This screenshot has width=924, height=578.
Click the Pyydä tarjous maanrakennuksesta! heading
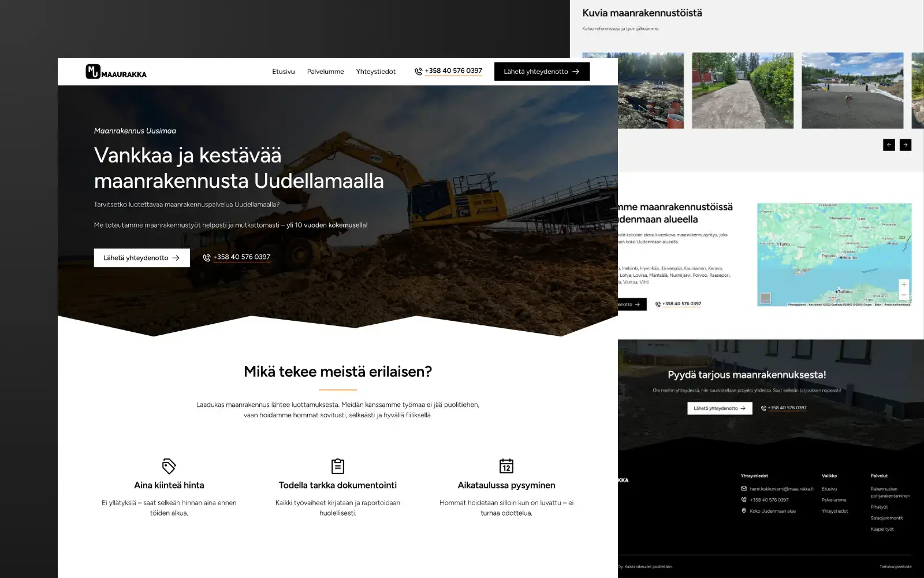[x=747, y=375]
